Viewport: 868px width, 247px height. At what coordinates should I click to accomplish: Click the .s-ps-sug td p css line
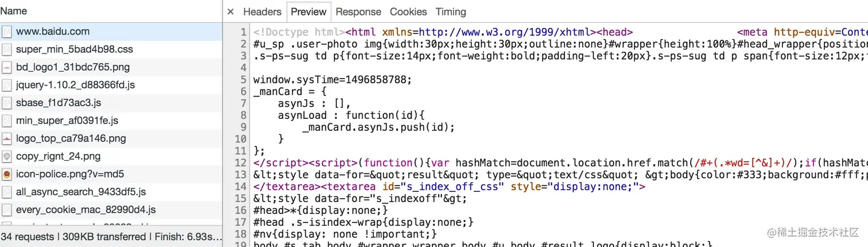[560, 56]
